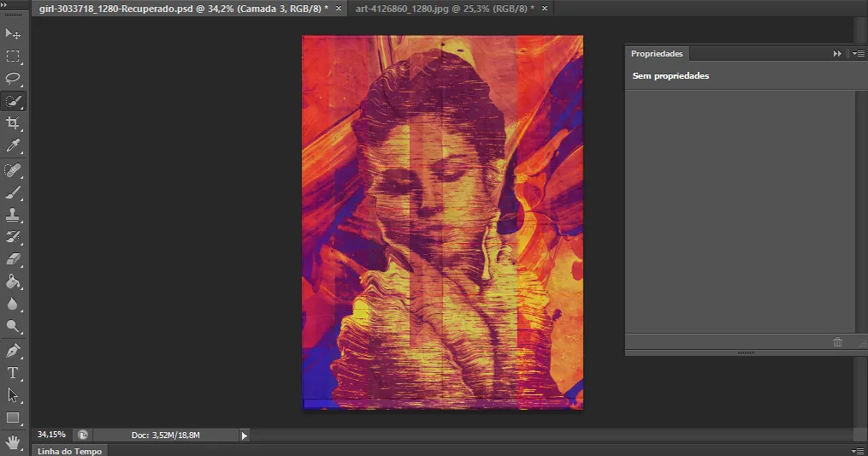Select the Eraser tool
868x456 pixels.
tap(13, 259)
